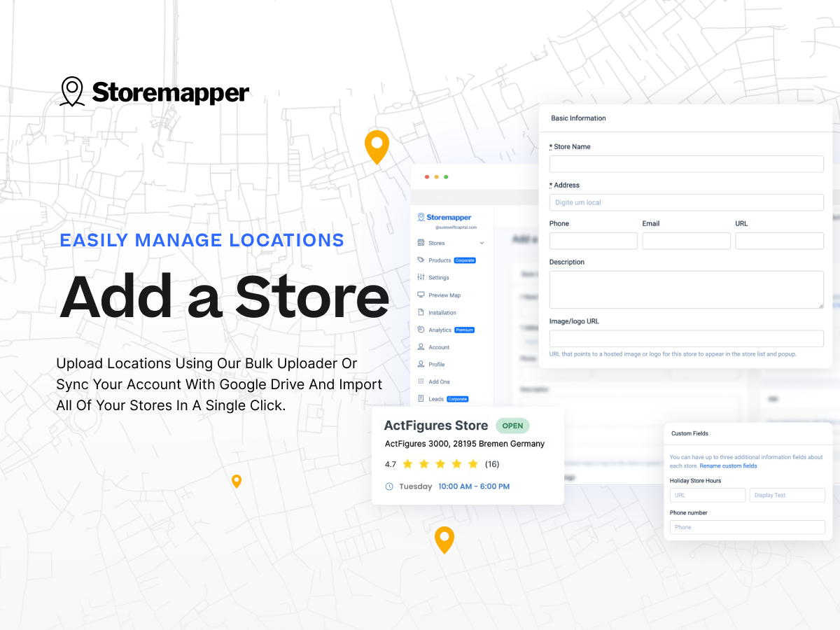
Task: Click the Holiday Store Hours label
Action: click(x=695, y=481)
